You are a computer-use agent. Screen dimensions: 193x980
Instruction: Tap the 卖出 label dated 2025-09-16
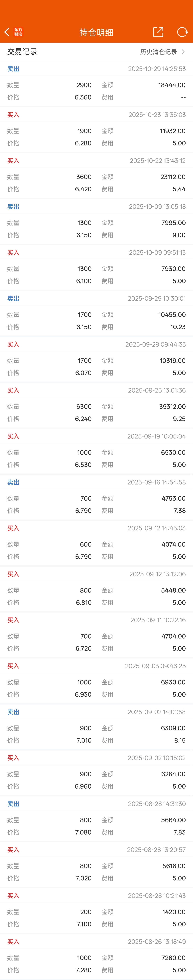(13, 482)
